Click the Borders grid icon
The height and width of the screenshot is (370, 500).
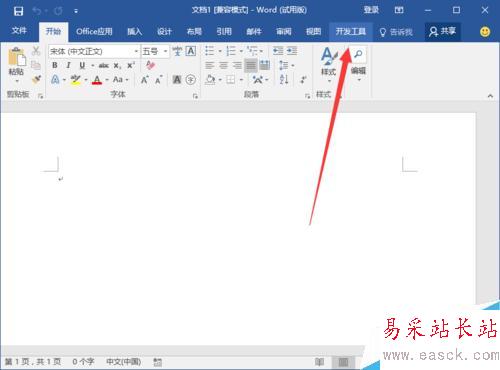click(x=231, y=80)
